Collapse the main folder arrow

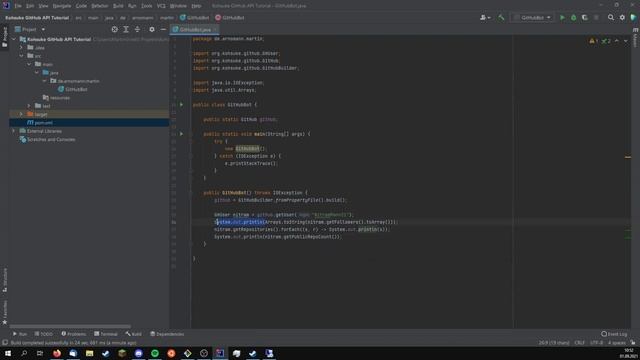pos(29,64)
